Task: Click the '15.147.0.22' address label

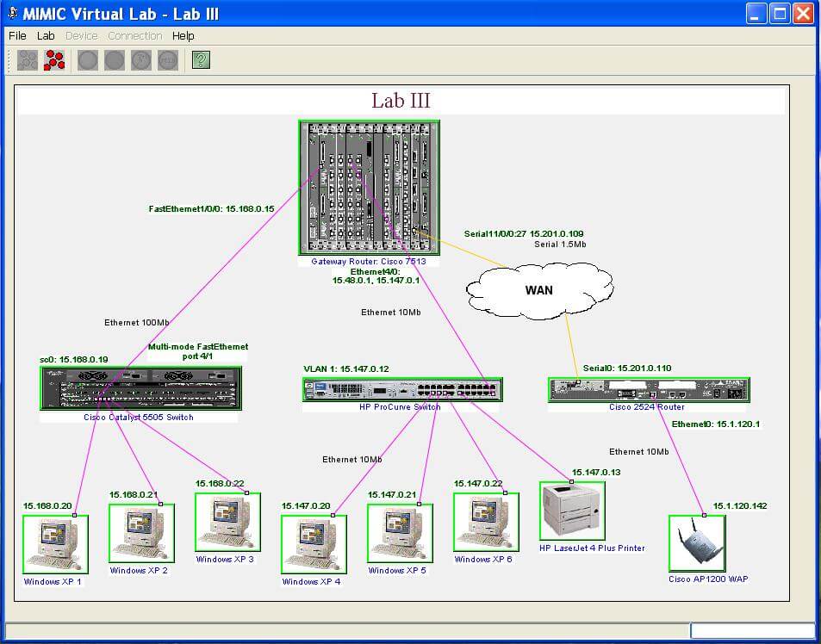Action: (x=479, y=484)
